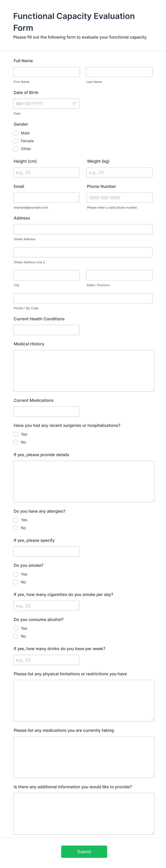
Task: Click the Height (cm) input box
Action: point(46,172)
